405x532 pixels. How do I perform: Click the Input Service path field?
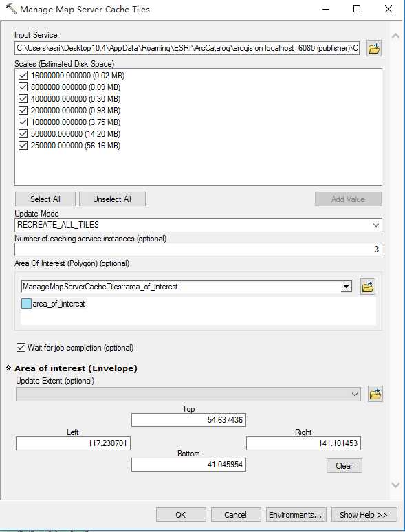coord(187,49)
